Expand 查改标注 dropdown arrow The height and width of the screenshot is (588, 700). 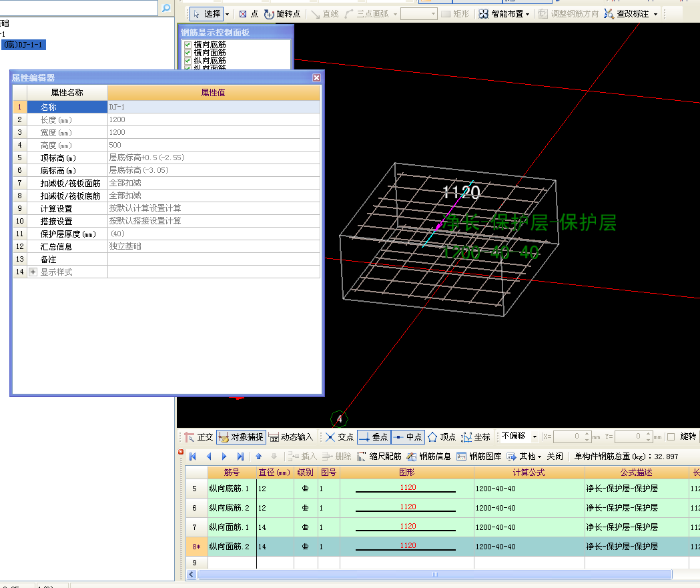(655, 14)
